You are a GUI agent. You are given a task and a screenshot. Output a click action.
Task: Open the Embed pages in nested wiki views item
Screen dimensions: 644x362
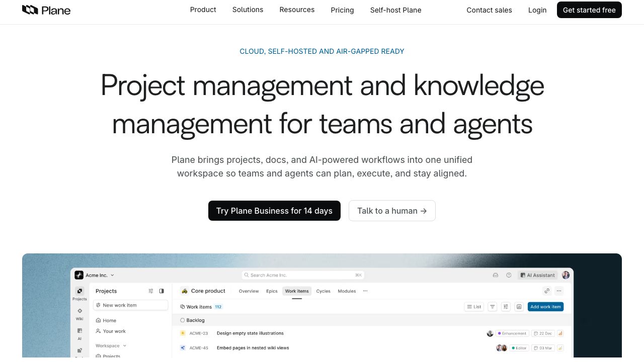pyautogui.click(x=253, y=348)
